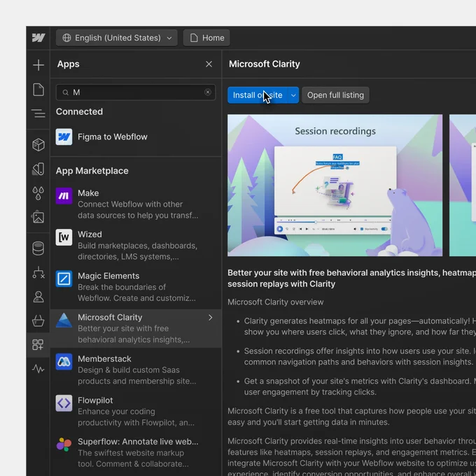Open the Components cube icon
476x476 pixels.
38,144
